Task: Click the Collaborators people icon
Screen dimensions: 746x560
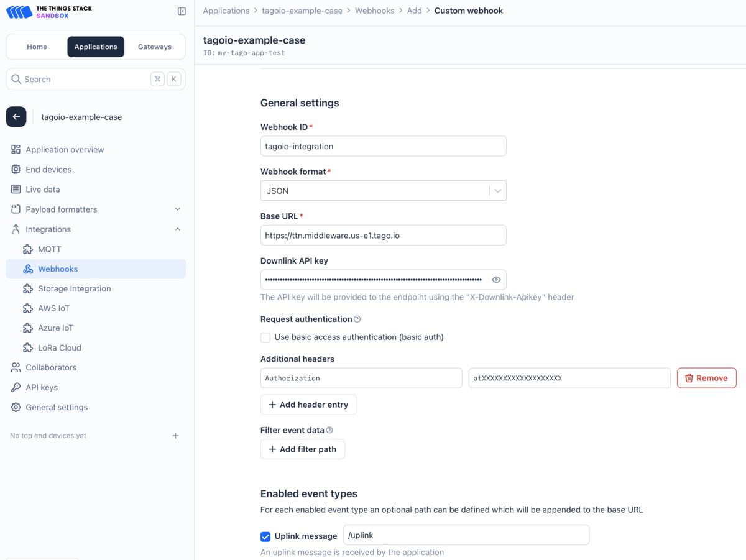Action: pyautogui.click(x=16, y=367)
